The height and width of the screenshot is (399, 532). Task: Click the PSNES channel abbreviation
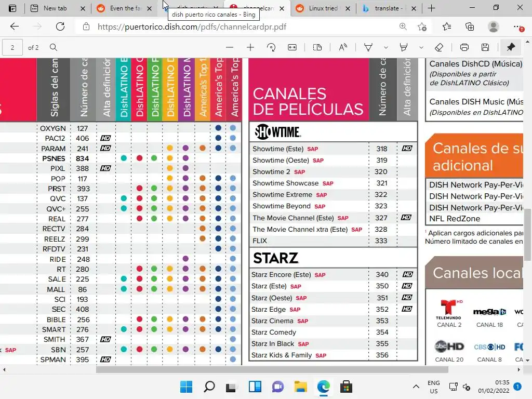(54, 158)
